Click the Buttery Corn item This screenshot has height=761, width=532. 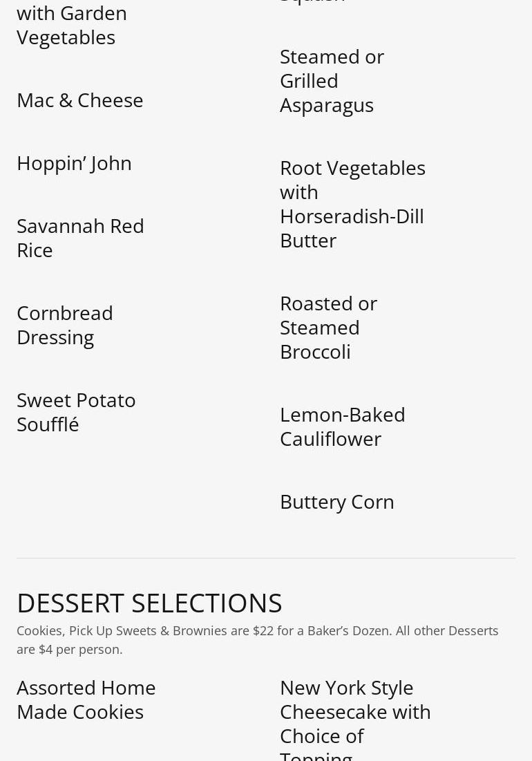pyautogui.click(x=337, y=502)
